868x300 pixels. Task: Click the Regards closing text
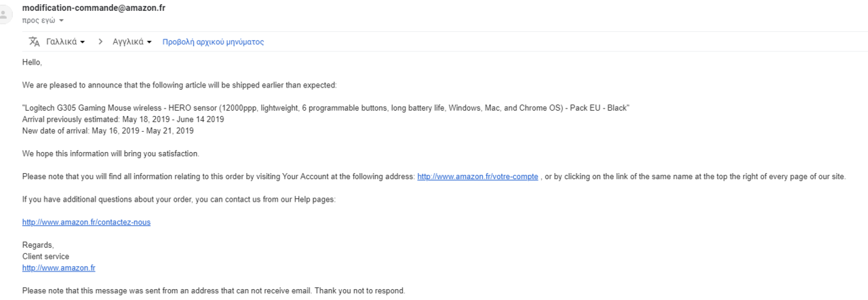tap(38, 245)
